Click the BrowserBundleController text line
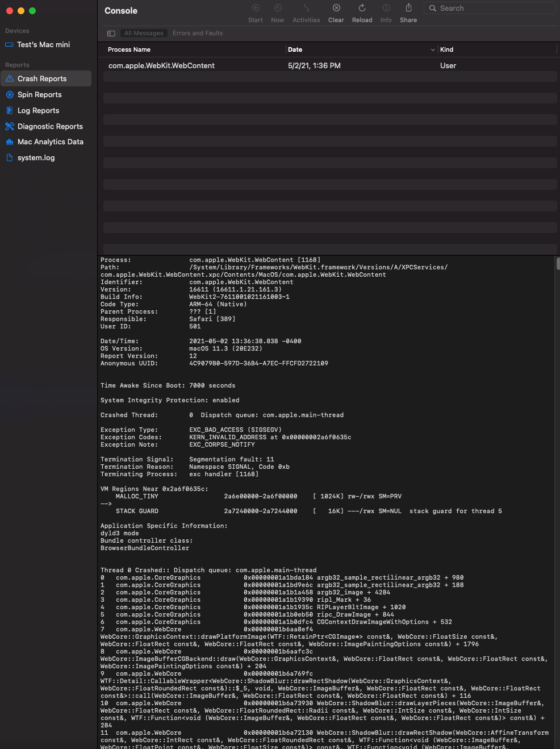Screen dimensions: 560x749 (x=145, y=548)
